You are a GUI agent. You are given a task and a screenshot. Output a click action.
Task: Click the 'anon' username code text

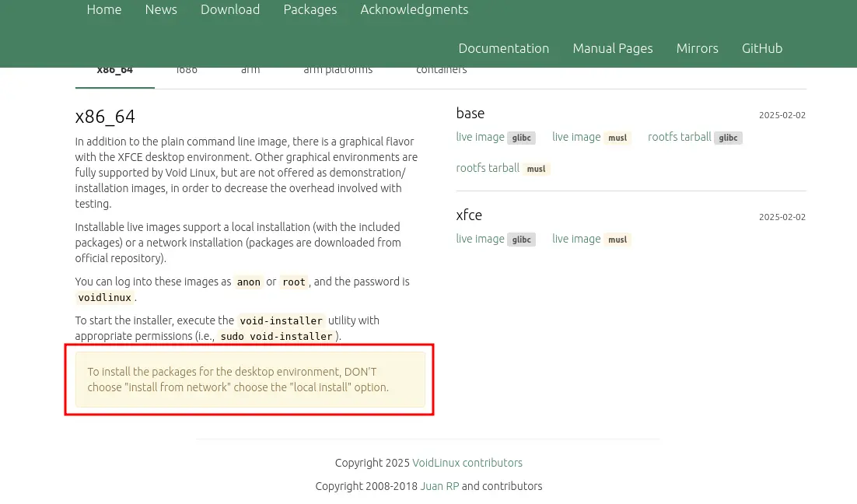tap(249, 282)
